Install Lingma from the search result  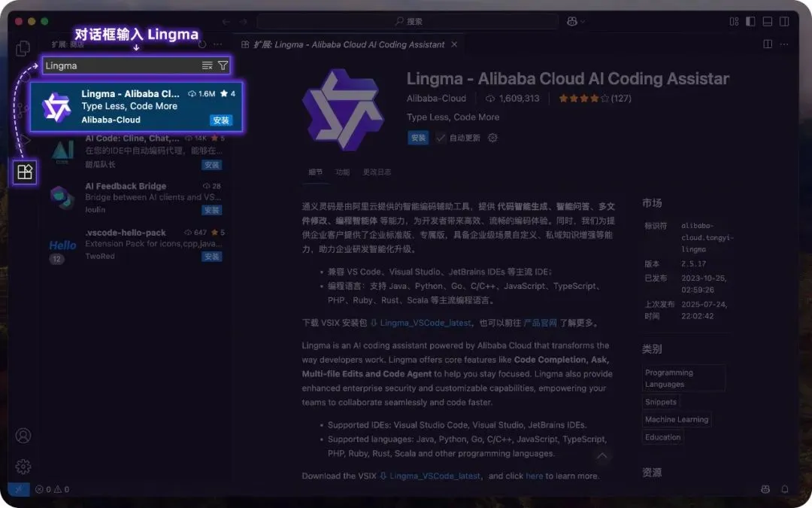221,120
